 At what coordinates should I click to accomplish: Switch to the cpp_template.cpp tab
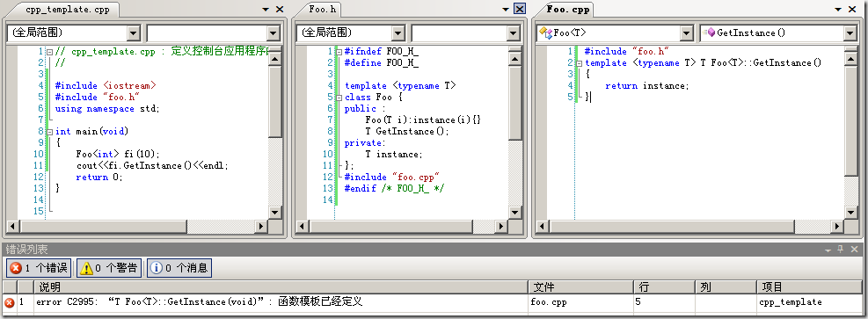(67, 10)
